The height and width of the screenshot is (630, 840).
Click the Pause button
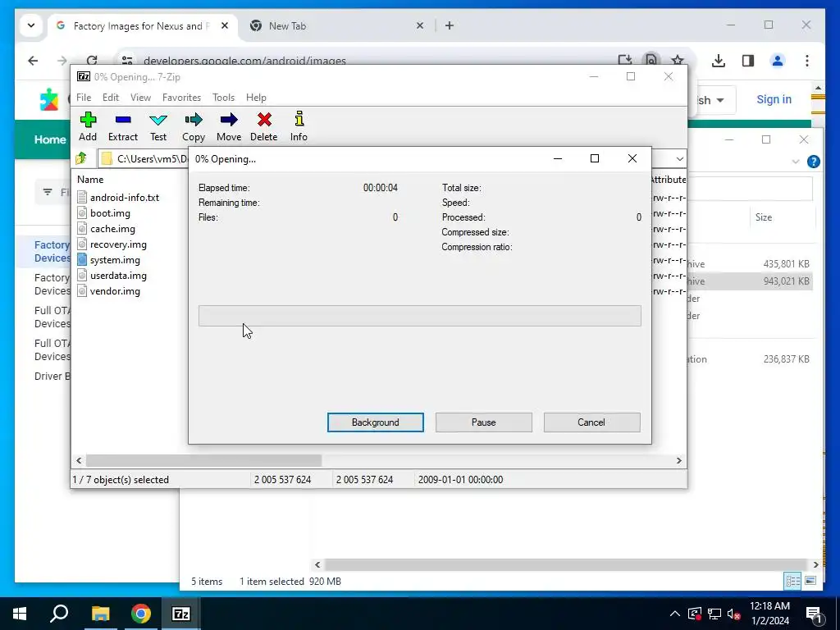tap(484, 422)
